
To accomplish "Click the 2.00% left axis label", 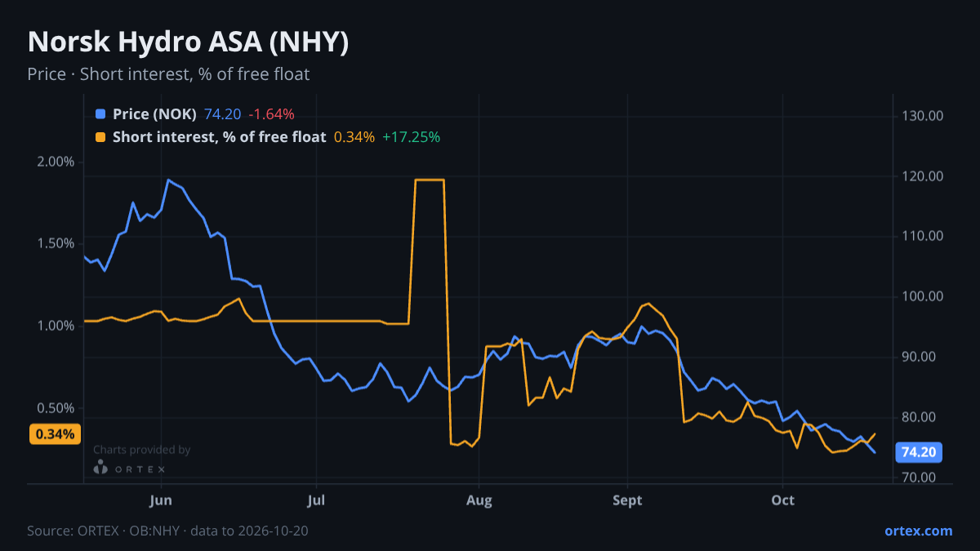I will pyautogui.click(x=57, y=162).
